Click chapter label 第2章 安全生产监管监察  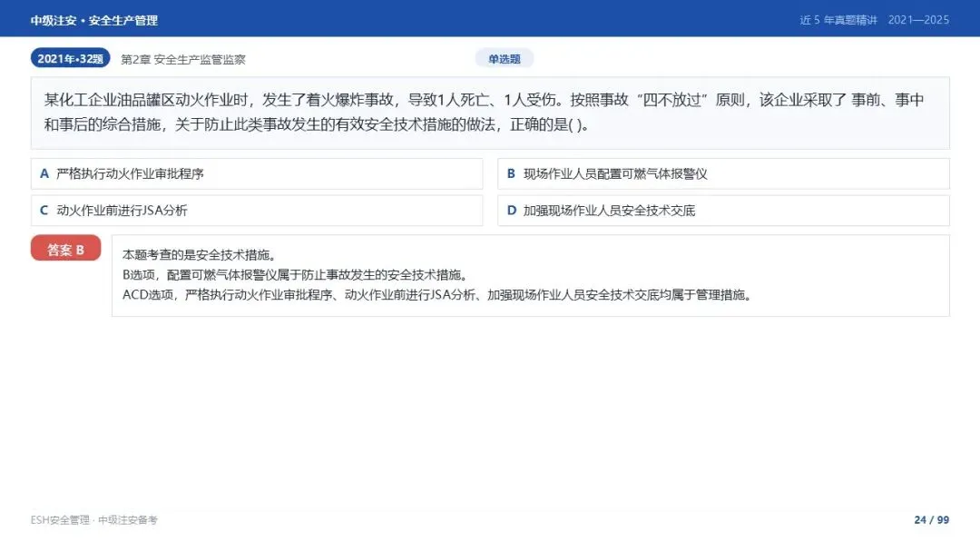pos(183,59)
